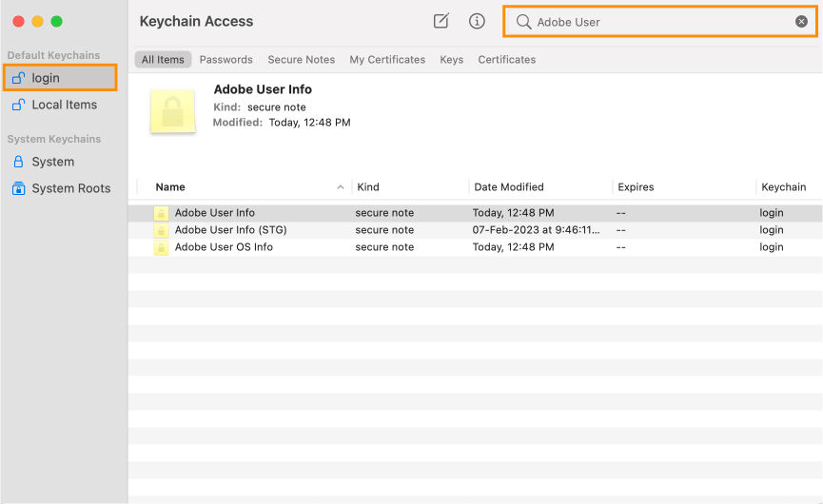Select the login keychain in sidebar
823x504 pixels.
46,78
